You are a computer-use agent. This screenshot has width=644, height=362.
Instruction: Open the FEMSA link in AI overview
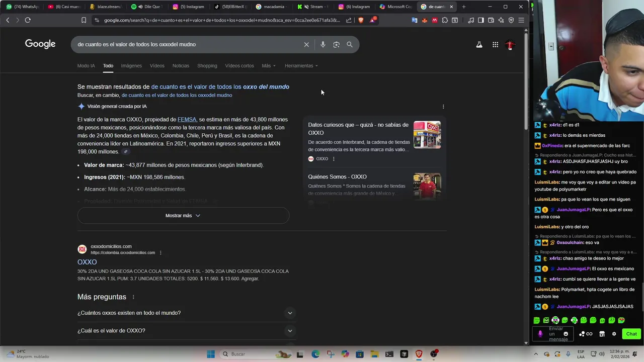pyautogui.click(x=187, y=120)
